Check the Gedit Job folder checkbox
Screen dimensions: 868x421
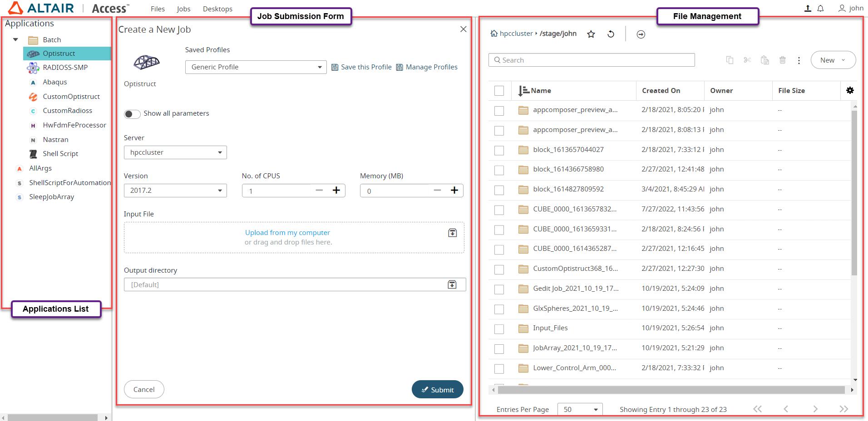(499, 289)
